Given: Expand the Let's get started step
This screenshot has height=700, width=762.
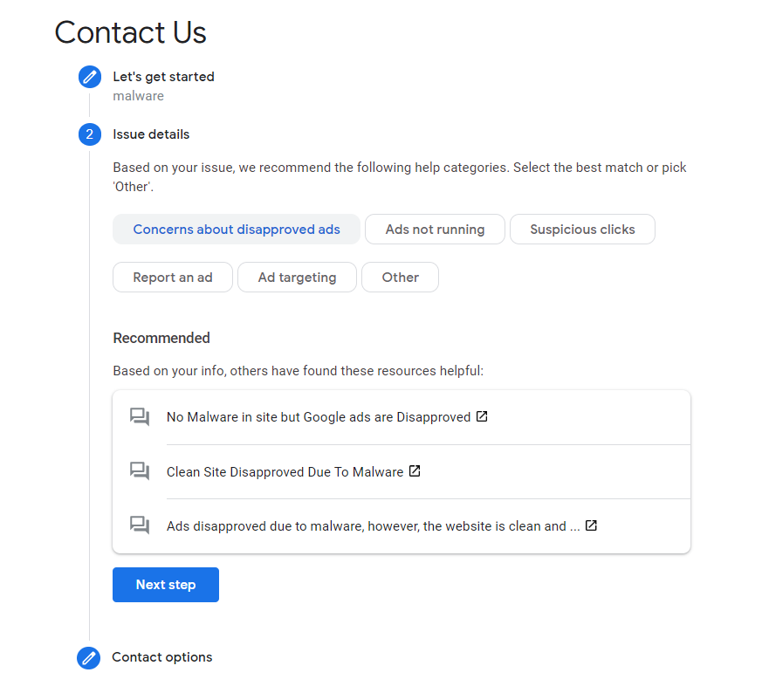Looking at the screenshot, I should click(163, 77).
